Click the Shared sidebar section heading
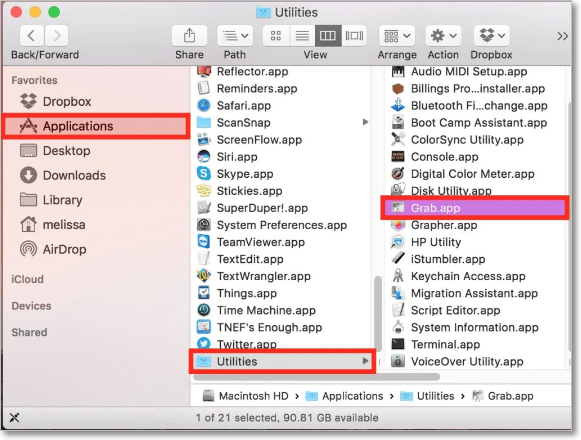This screenshot has width=581, height=440. 29,332
